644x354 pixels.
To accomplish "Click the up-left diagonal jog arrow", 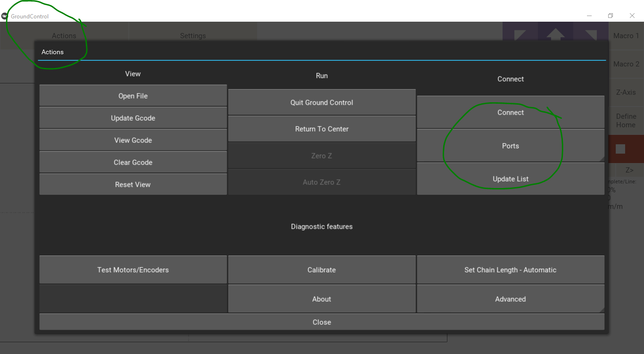I will [520, 35].
